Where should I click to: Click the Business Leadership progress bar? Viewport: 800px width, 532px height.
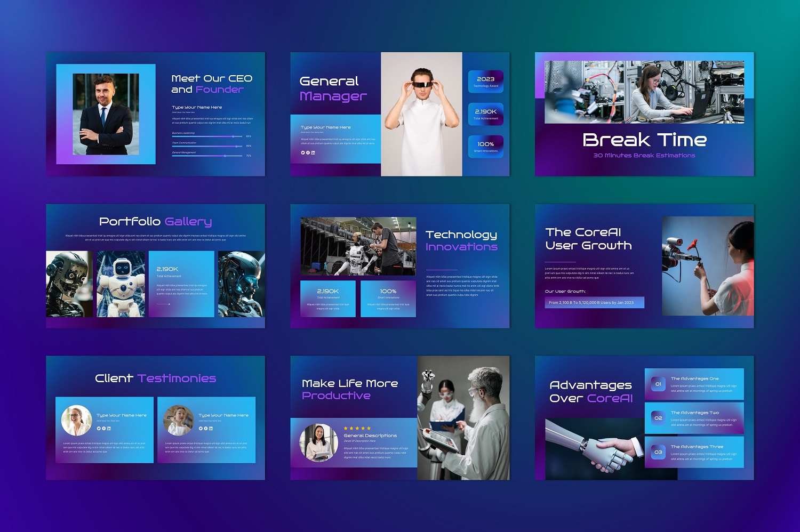(207, 136)
